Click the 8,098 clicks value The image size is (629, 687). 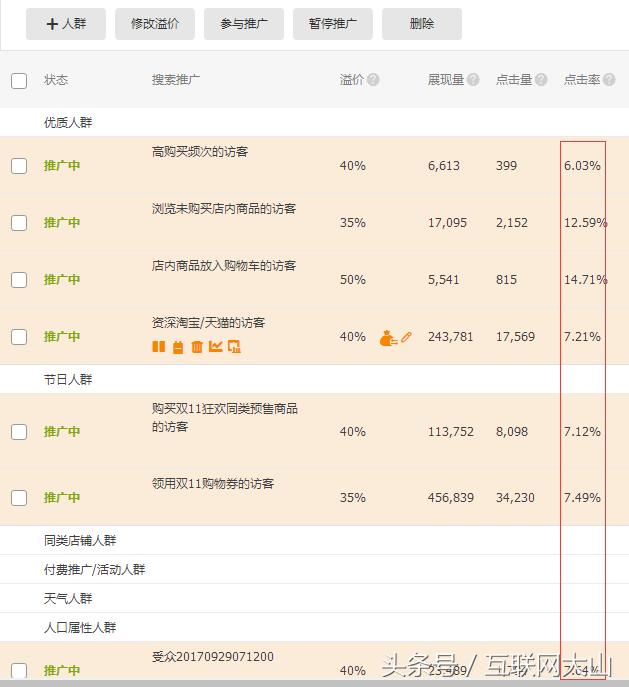click(x=512, y=432)
